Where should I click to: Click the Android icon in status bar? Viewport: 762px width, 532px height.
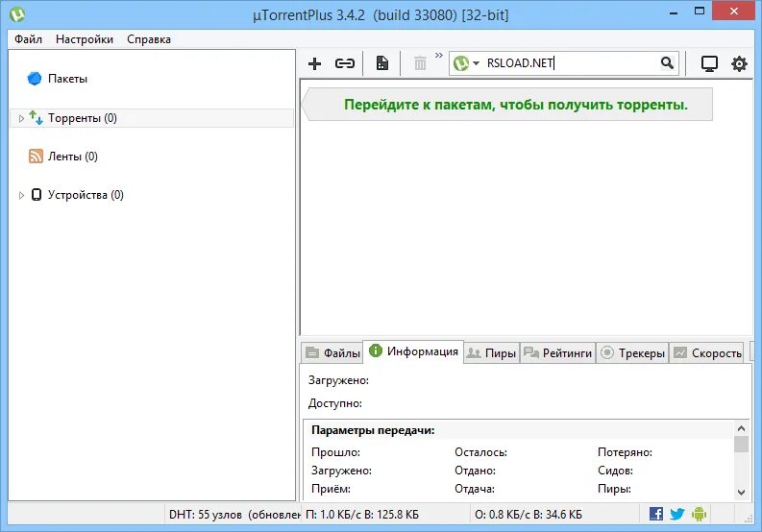(699, 514)
